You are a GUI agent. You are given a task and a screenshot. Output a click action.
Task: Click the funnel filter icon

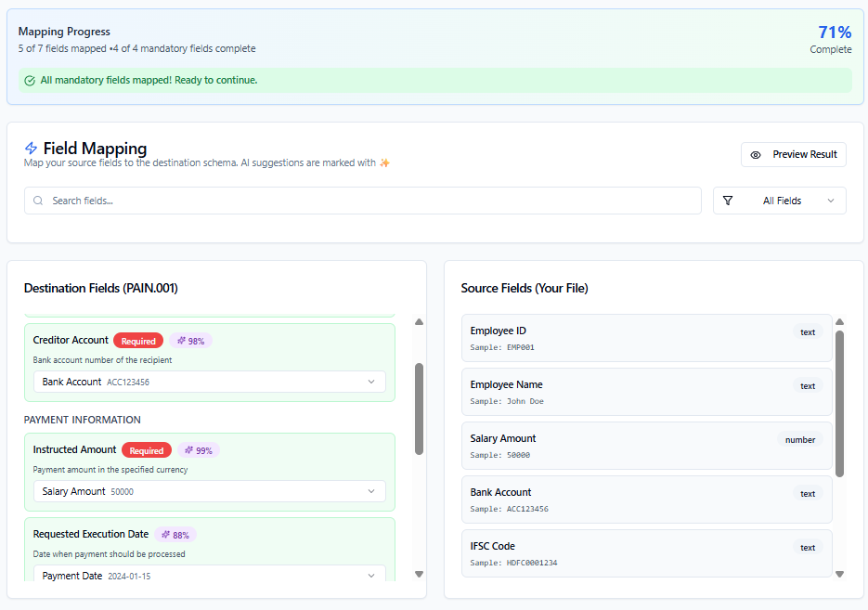[x=728, y=201]
